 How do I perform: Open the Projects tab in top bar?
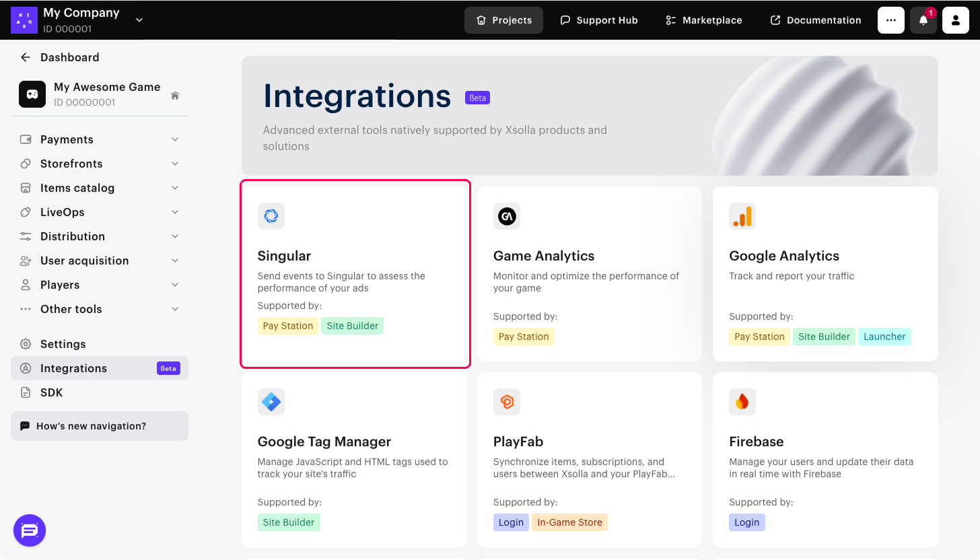click(x=503, y=20)
